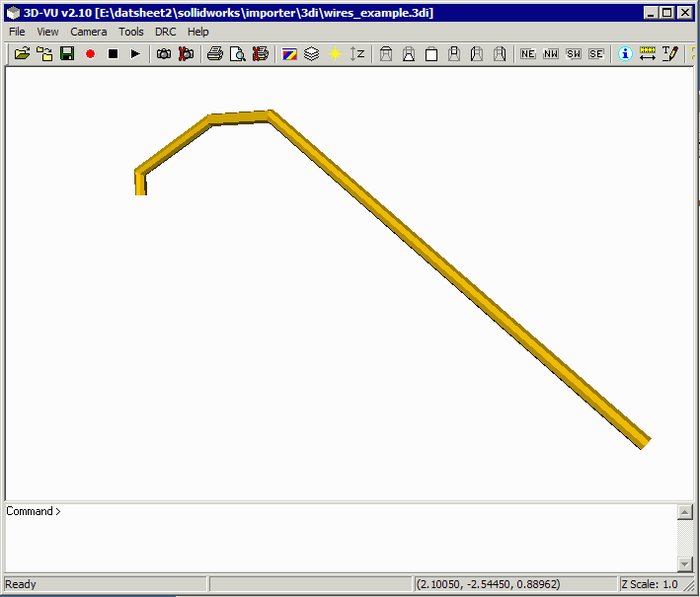Switch to NE isometric view
Image resolution: width=700 pixels, height=597 pixels.
click(527, 53)
